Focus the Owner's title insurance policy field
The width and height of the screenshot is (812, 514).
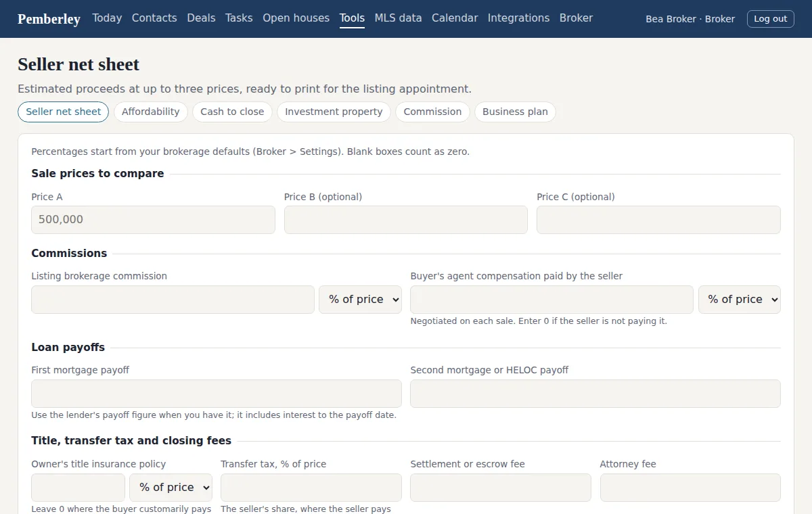point(78,488)
